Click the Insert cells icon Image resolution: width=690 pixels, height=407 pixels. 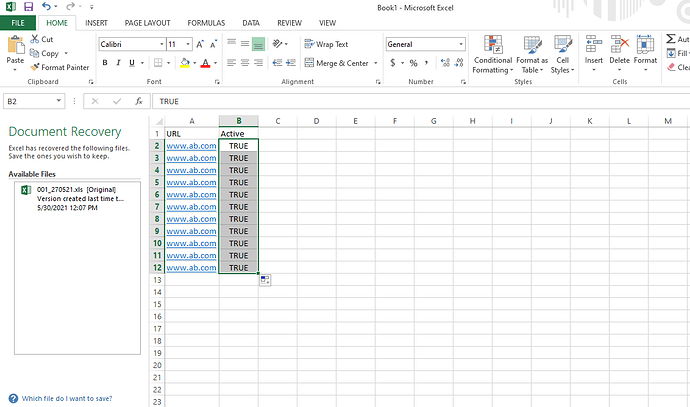point(594,44)
